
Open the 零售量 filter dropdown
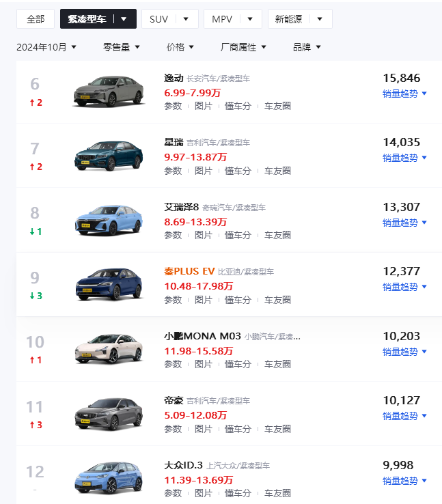(x=121, y=47)
